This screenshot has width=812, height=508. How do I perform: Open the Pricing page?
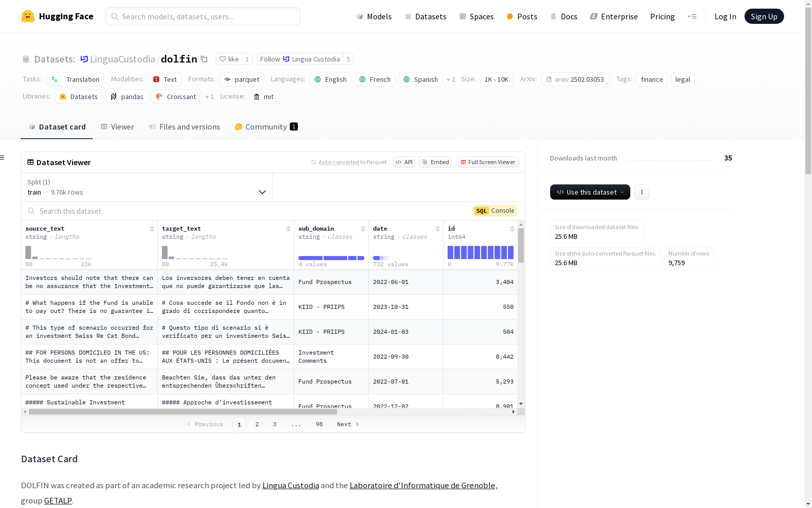click(x=662, y=16)
